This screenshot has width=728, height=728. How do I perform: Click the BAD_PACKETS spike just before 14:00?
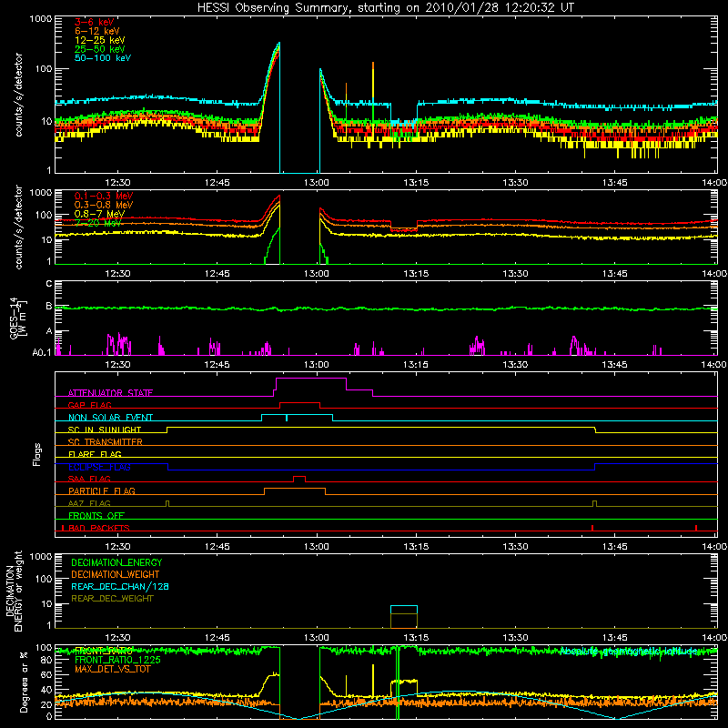pos(696,528)
